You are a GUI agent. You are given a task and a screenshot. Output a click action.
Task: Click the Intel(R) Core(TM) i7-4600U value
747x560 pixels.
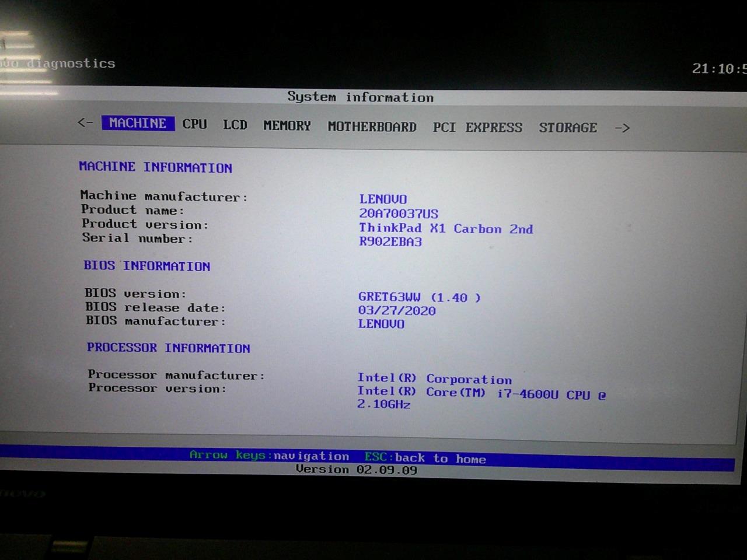(482, 394)
